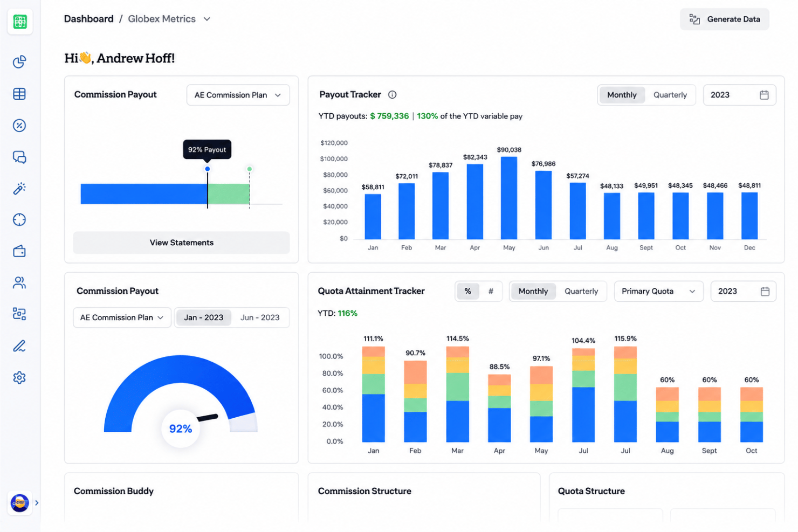The height and width of the screenshot is (532, 798).
Task: Click the May bar in Payout Tracker
Action: click(509, 198)
